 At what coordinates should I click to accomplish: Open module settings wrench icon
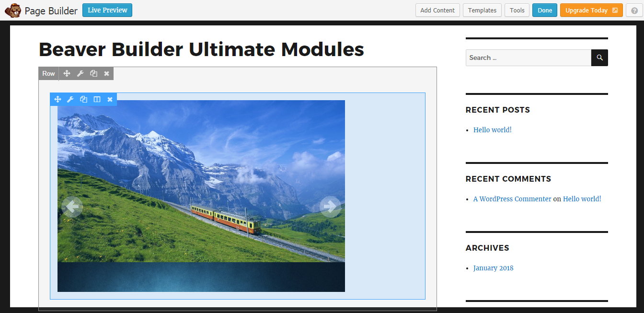pos(70,99)
